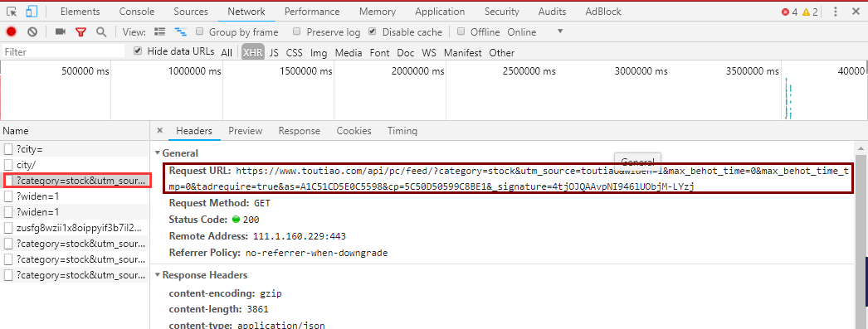
Task: Filter requests by Other type
Action: 502,52
